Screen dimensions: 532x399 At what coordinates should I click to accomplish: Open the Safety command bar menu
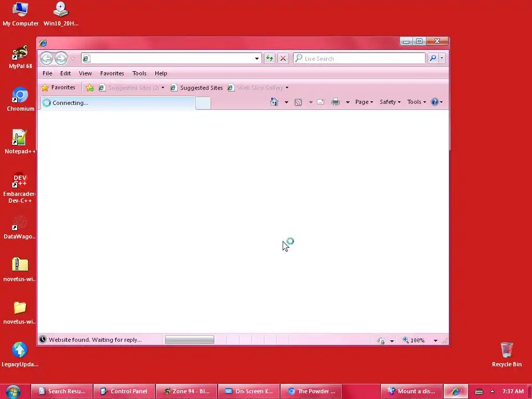pos(390,102)
